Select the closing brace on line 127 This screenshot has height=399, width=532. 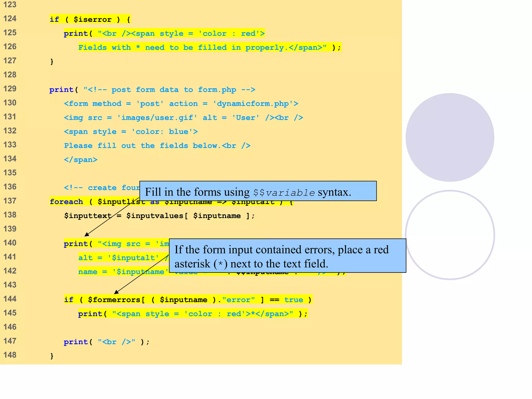[52, 61]
